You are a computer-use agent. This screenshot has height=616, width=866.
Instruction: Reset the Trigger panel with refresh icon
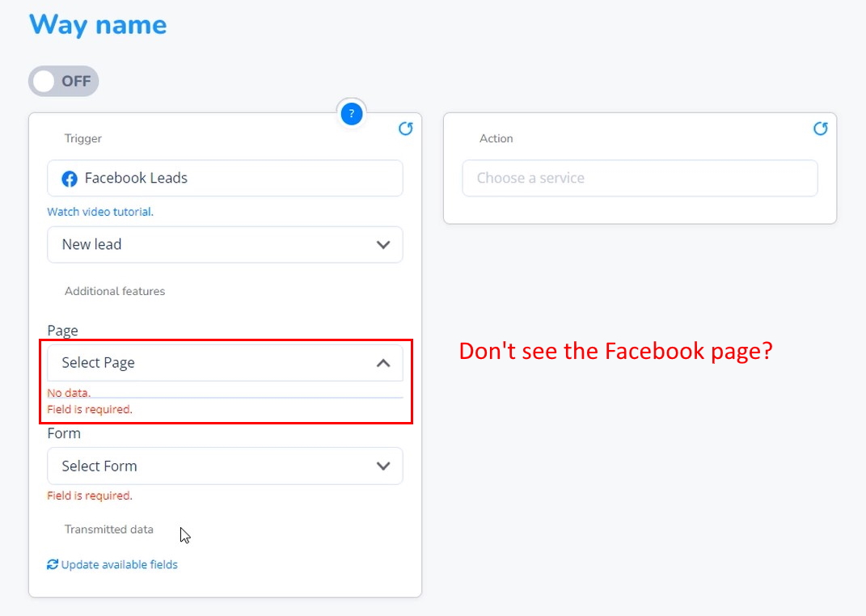pyautogui.click(x=405, y=129)
